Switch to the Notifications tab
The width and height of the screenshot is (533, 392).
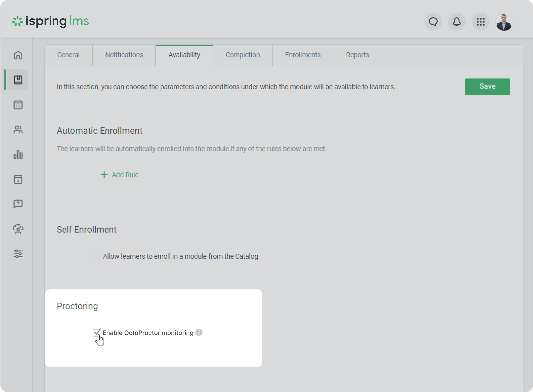click(124, 55)
